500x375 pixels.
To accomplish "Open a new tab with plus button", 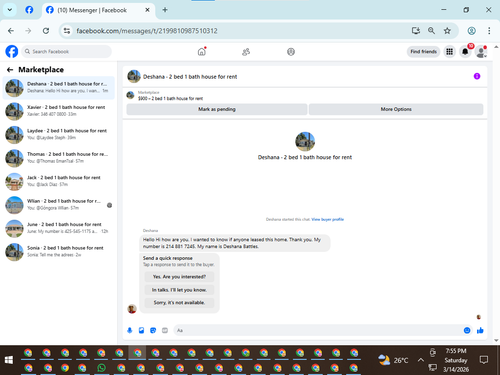I will (165, 10).
